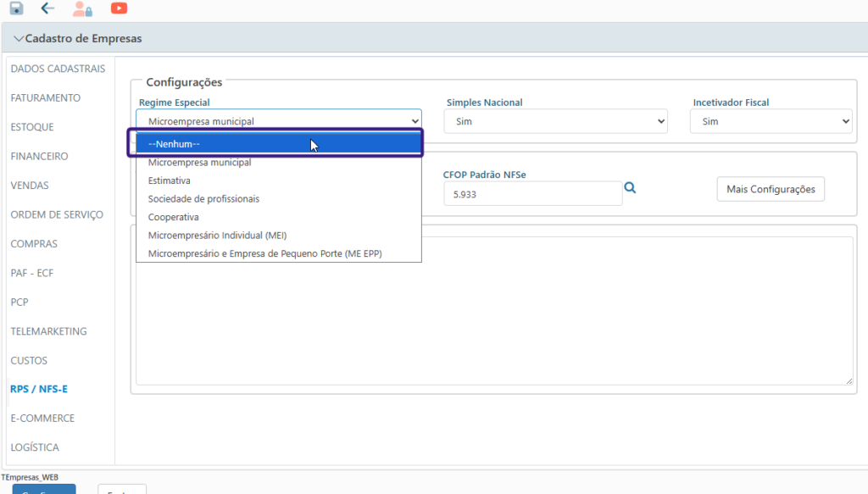Click the CFOP search magnifier icon
Screen dimensions: 868x494
(x=630, y=188)
